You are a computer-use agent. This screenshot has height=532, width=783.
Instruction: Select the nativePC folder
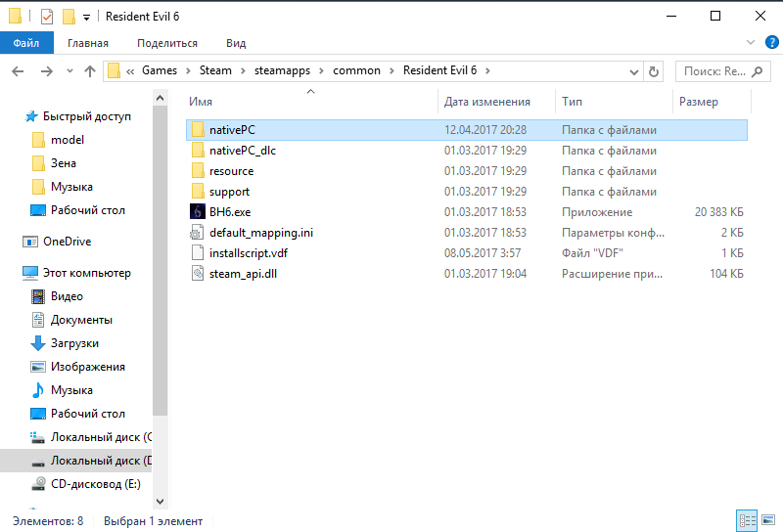pos(467,130)
